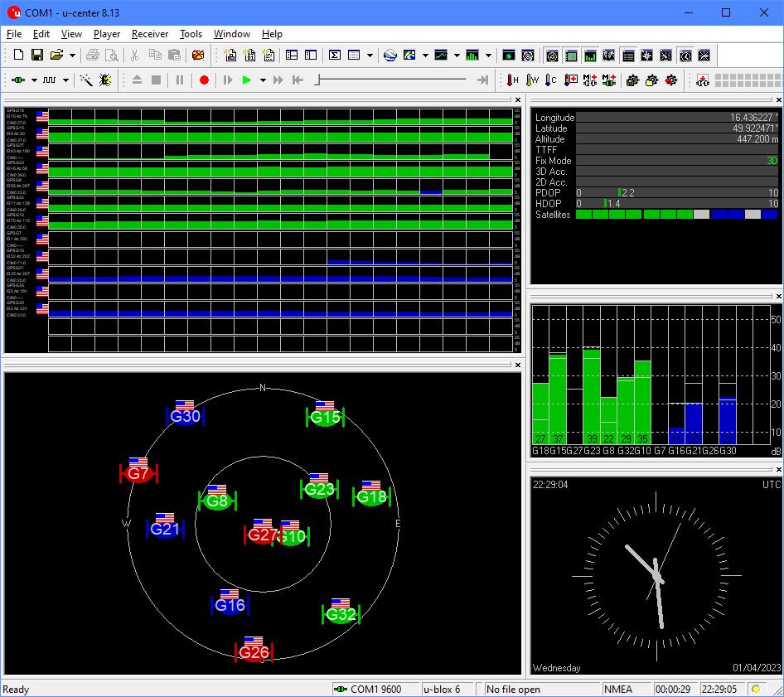Click the Save file icon

[37, 56]
